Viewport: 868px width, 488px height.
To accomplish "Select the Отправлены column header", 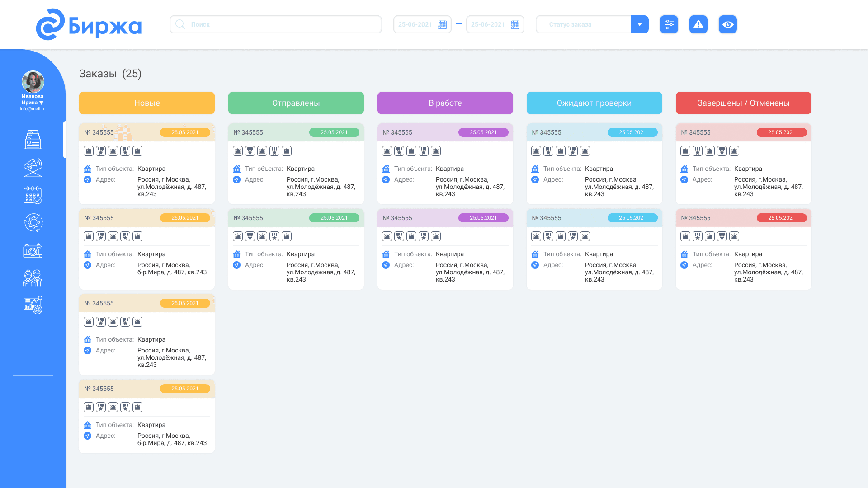I will 296,103.
